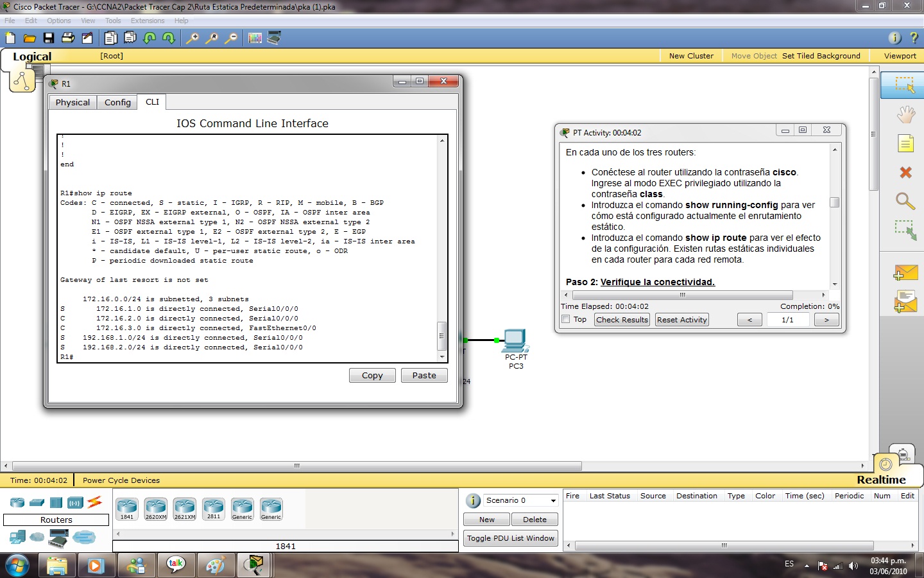Click the Logical workspace tab
Screen dimensions: 924x578
point(32,57)
